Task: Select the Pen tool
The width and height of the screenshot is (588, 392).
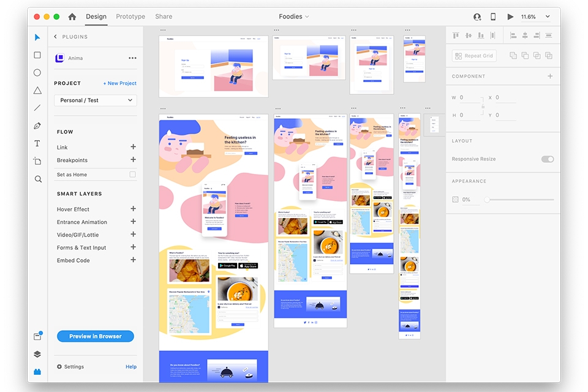Action: (37, 126)
